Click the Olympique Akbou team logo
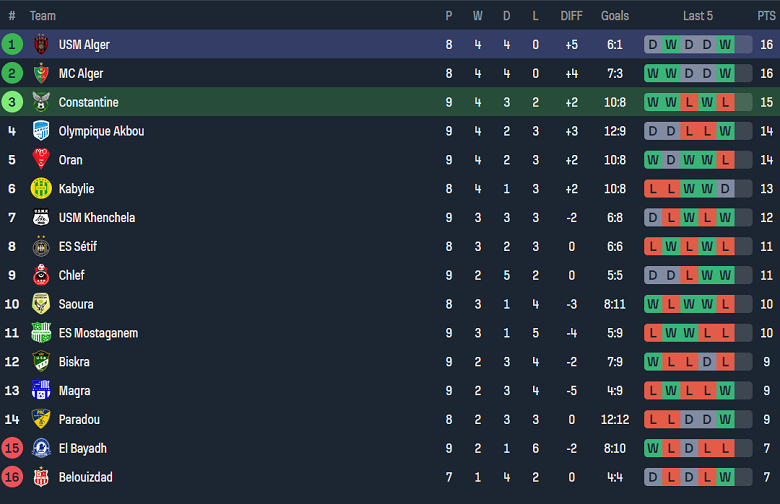This screenshot has height=504, width=780. coord(41,131)
